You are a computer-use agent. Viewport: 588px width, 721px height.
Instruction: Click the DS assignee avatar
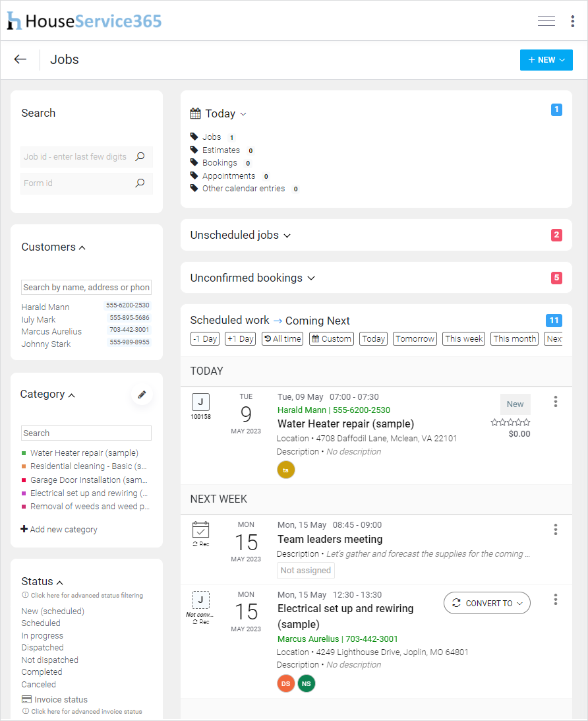[x=285, y=684]
